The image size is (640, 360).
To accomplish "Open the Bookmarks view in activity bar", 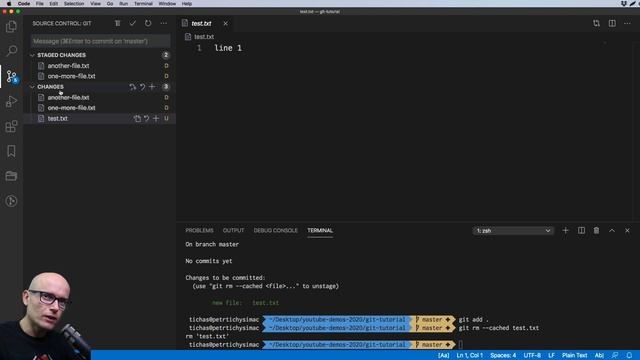I will (x=11, y=151).
